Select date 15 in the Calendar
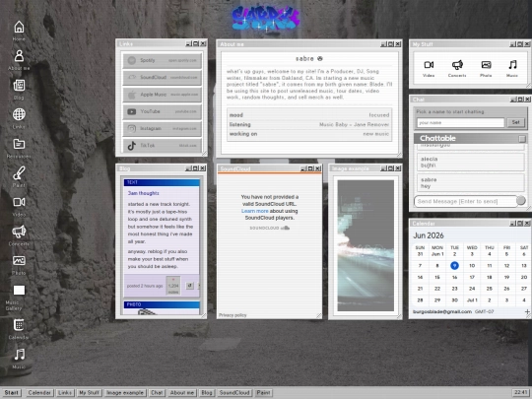This screenshot has height=399, width=532. (x=437, y=277)
